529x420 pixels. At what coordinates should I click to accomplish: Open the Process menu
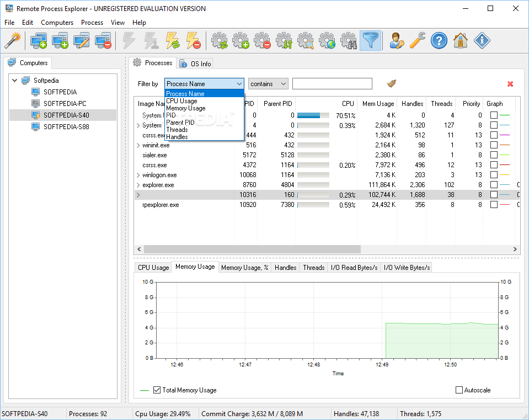(92, 22)
